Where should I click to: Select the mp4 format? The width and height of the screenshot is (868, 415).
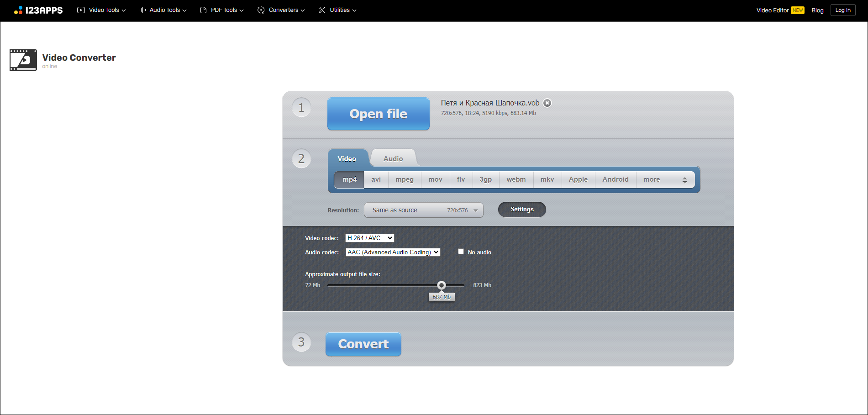pyautogui.click(x=349, y=179)
